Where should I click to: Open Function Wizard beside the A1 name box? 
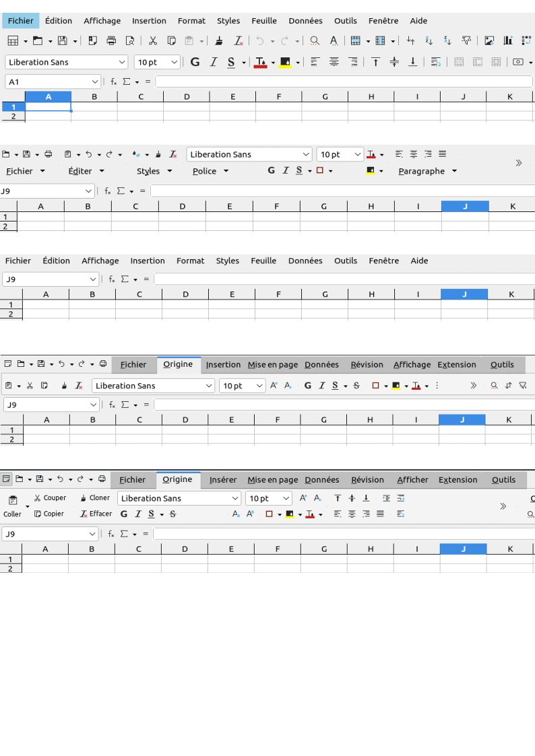click(x=113, y=82)
